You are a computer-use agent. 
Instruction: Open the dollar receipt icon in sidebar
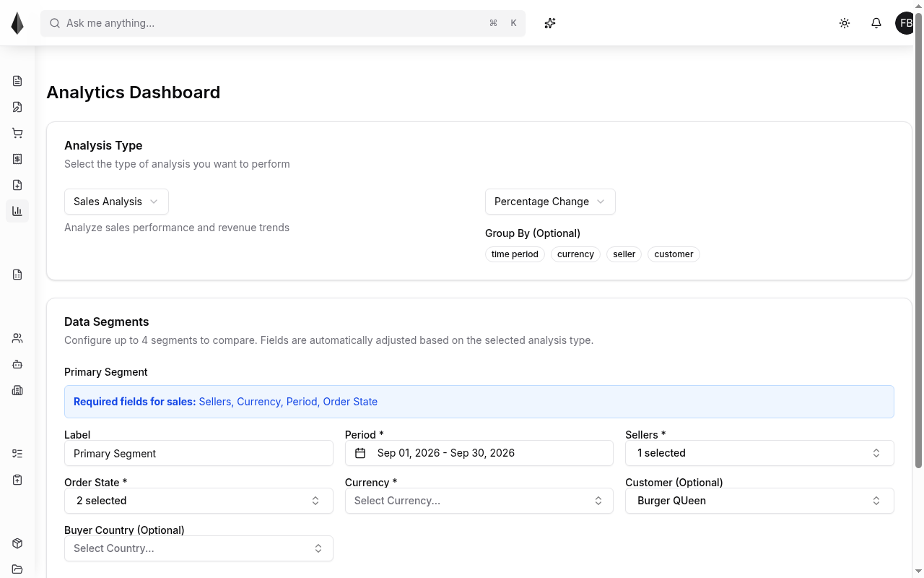17,159
